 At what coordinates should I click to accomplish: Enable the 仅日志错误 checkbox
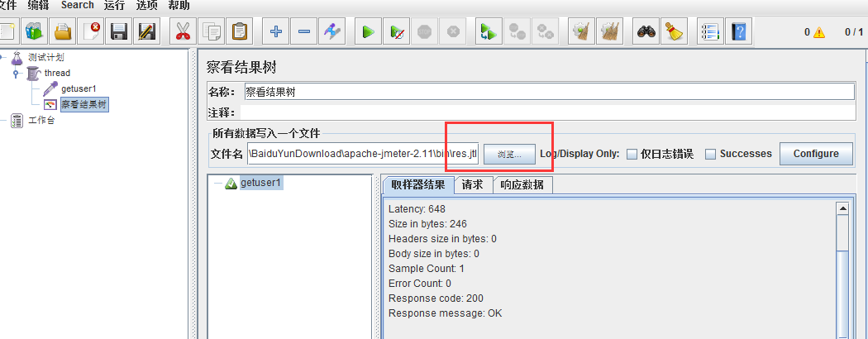tap(632, 154)
